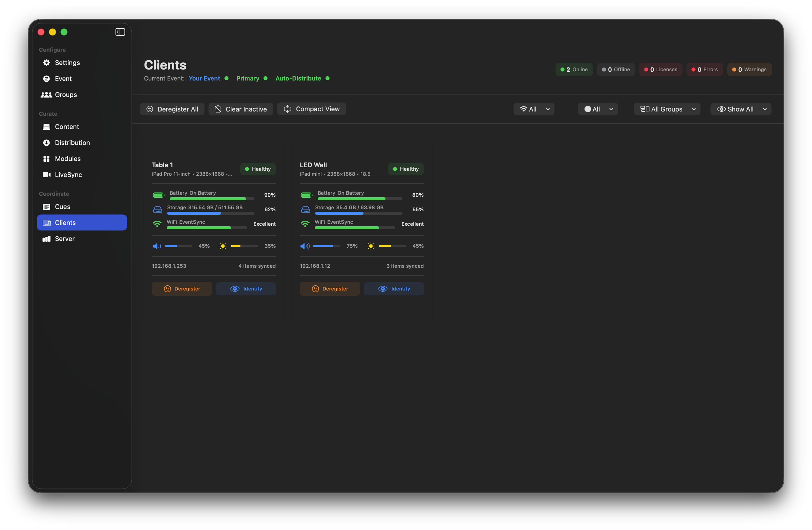This screenshot has width=812, height=530.
Task: Click the 2 Online status badge
Action: [x=574, y=69]
